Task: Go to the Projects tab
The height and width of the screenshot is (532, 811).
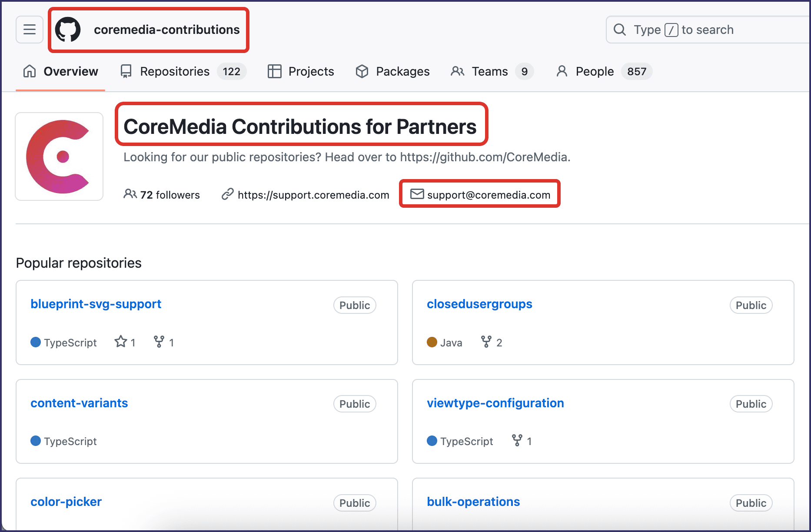Action: (301, 71)
